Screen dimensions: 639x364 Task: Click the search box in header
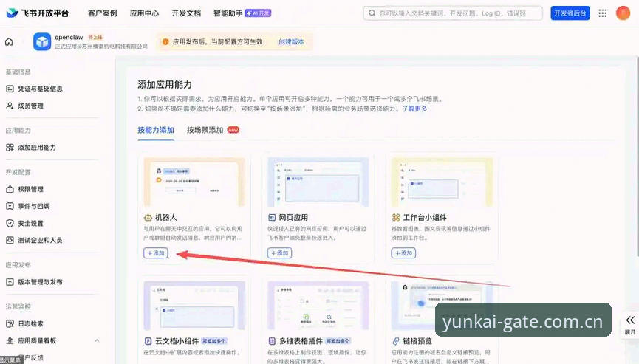point(453,13)
